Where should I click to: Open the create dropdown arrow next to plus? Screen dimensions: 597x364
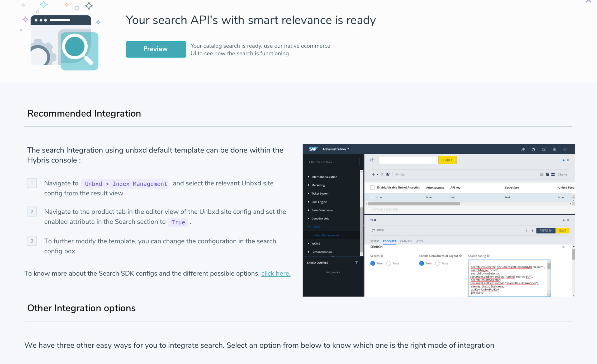click(378, 174)
